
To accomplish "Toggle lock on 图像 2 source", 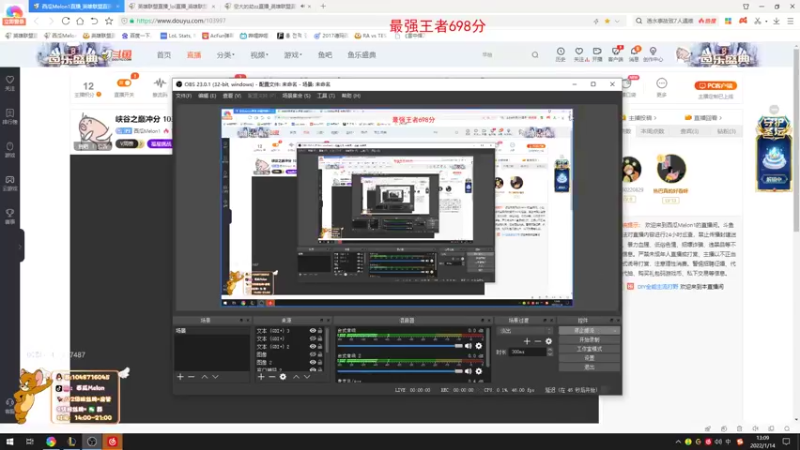I will point(320,362).
